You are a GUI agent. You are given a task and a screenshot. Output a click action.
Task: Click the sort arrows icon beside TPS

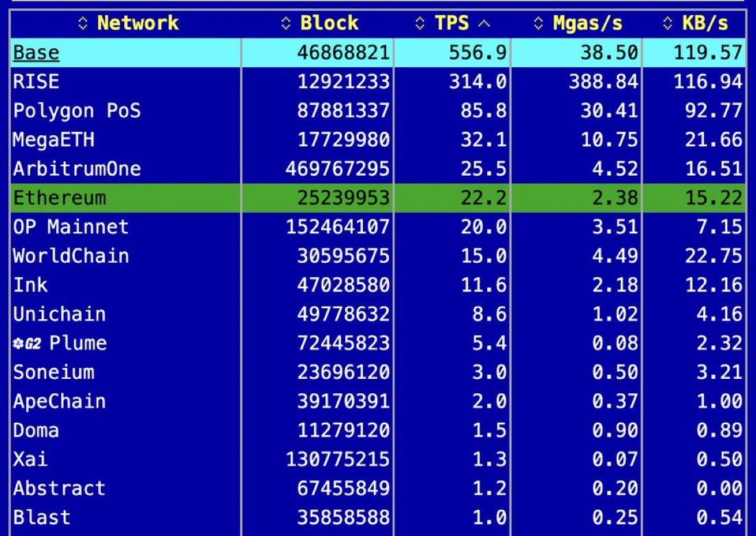pyautogui.click(x=420, y=23)
